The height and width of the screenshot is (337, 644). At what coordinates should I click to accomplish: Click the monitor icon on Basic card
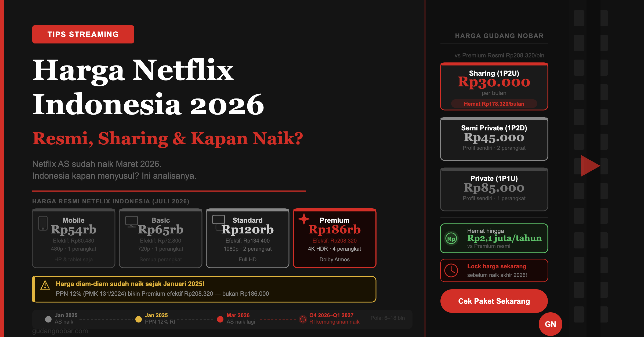[132, 222]
